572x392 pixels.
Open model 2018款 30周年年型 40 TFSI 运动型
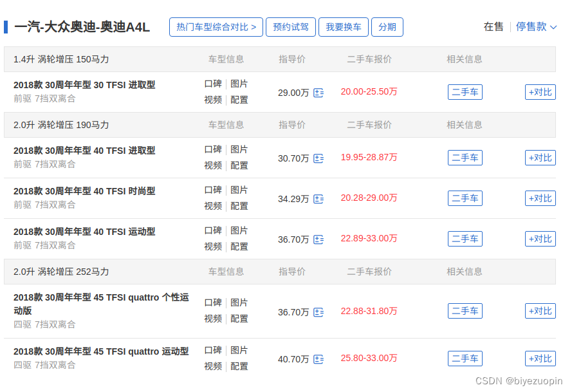tap(84, 232)
